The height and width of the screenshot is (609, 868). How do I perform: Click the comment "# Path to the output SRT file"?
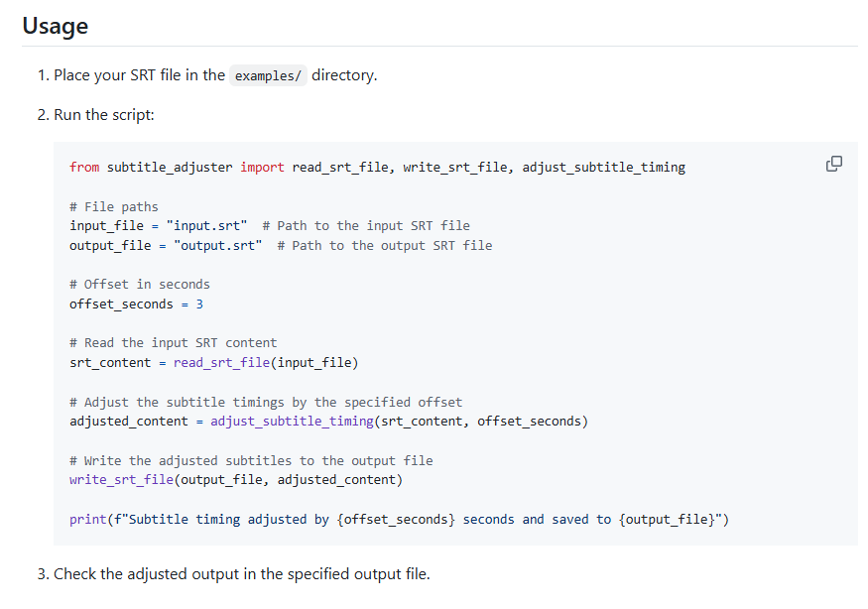pyautogui.click(x=385, y=245)
